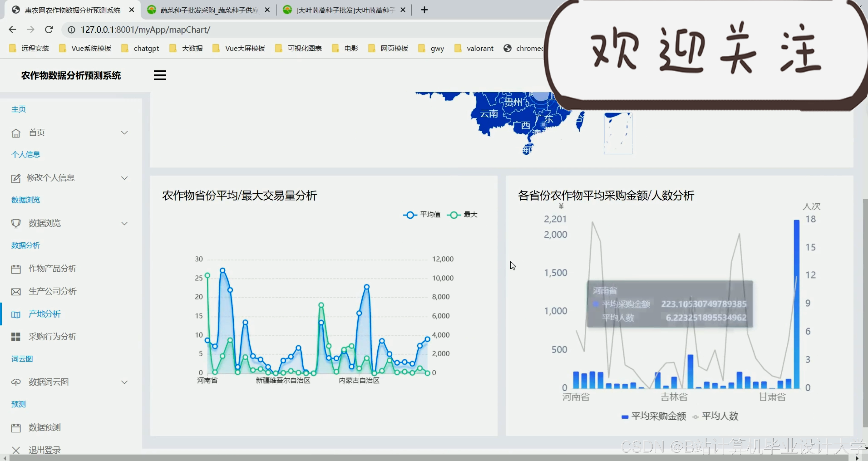868x461 pixels.
Task: Expand the 数据浏览 submenu chevron
Action: (x=124, y=223)
